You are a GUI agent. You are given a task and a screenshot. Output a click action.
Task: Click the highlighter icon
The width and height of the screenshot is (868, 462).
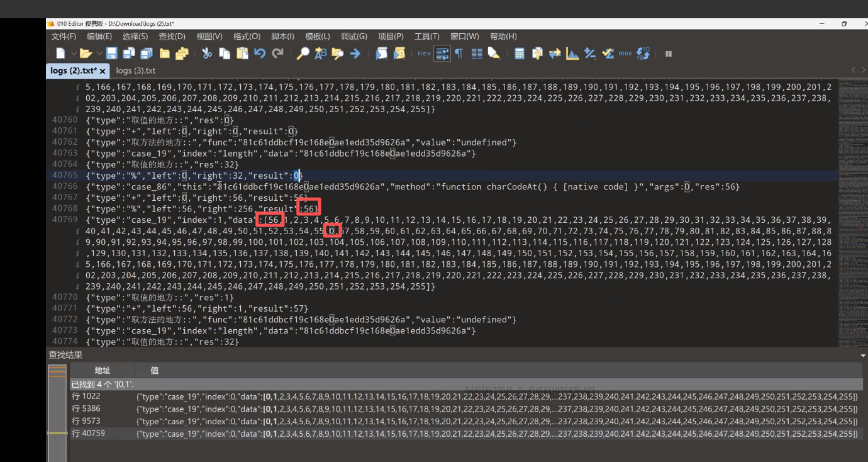pyautogui.click(x=494, y=54)
